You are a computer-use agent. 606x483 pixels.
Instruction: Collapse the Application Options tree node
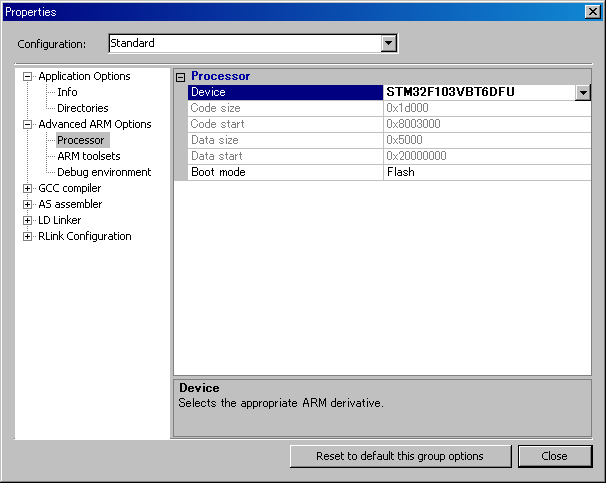tap(28, 76)
